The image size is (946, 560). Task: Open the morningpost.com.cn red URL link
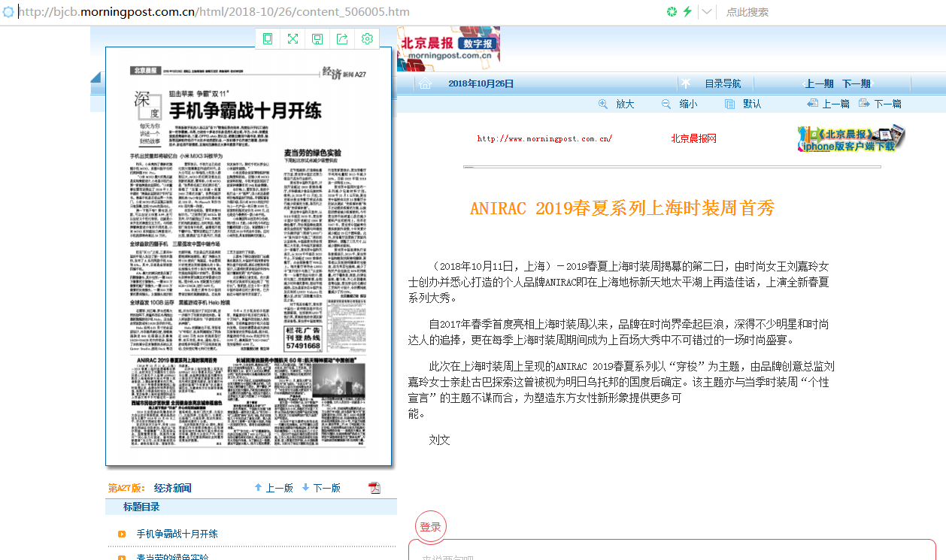pyautogui.click(x=544, y=138)
